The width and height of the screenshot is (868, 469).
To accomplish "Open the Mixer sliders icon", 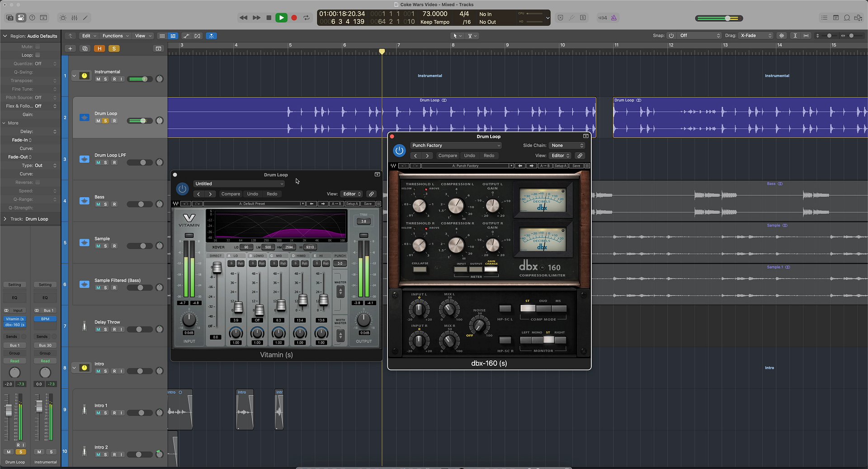I will click(74, 18).
